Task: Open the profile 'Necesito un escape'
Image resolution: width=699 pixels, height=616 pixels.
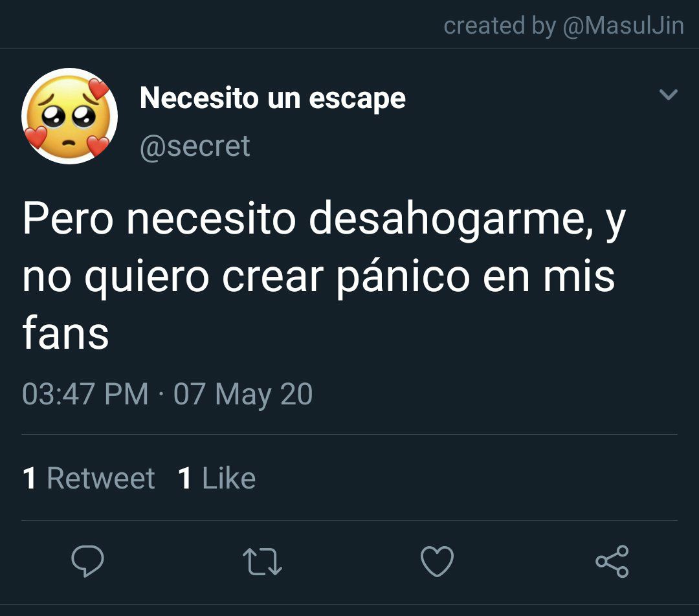Action: coord(272,98)
